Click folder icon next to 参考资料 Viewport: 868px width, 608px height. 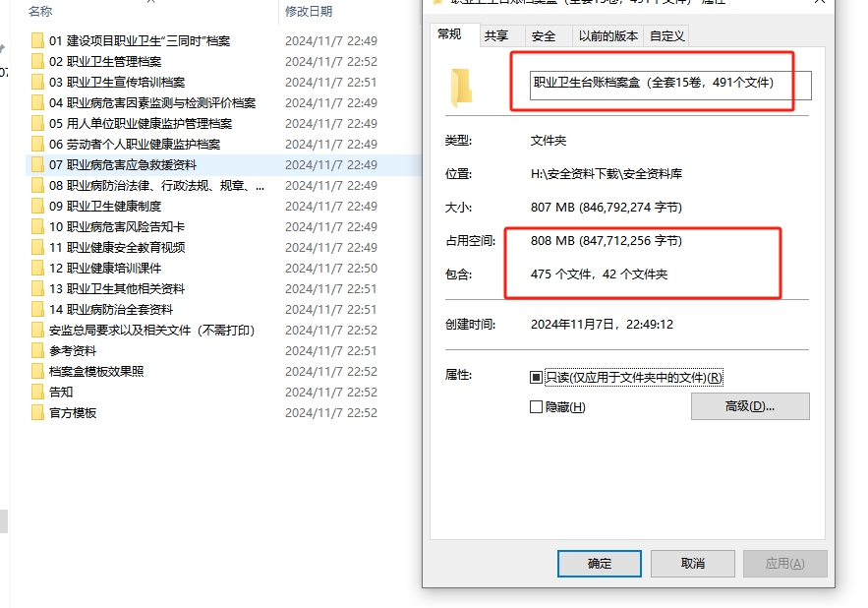tap(37, 351)
